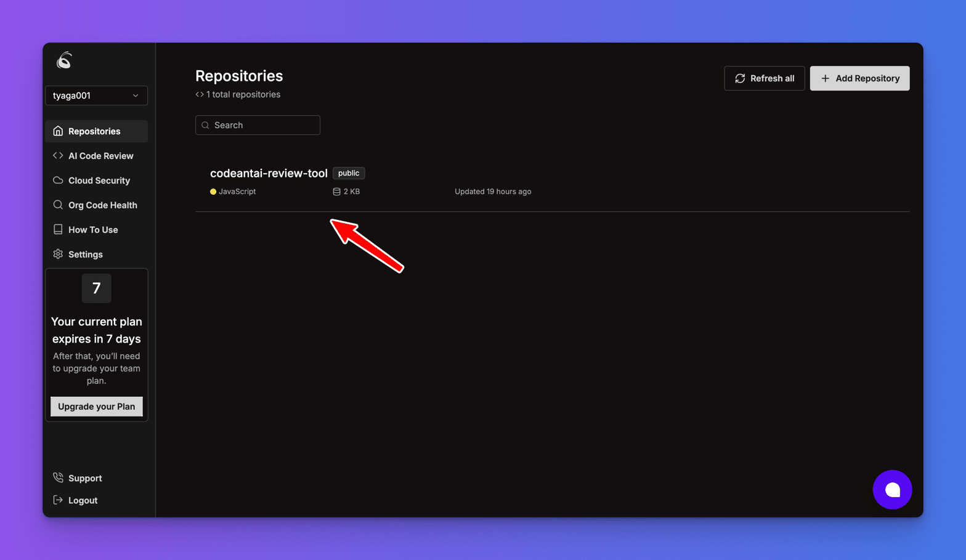Click the public badge

click(x=349, y=173)
